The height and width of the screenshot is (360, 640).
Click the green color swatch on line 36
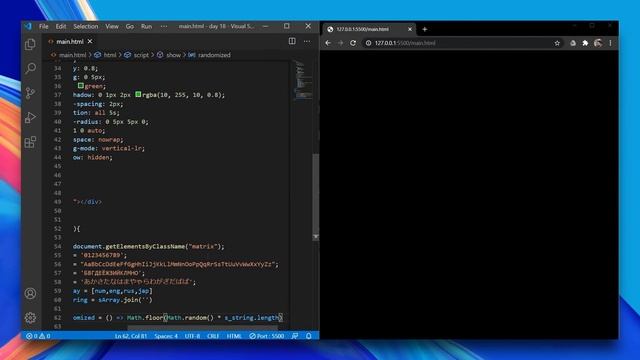point(81,86)
